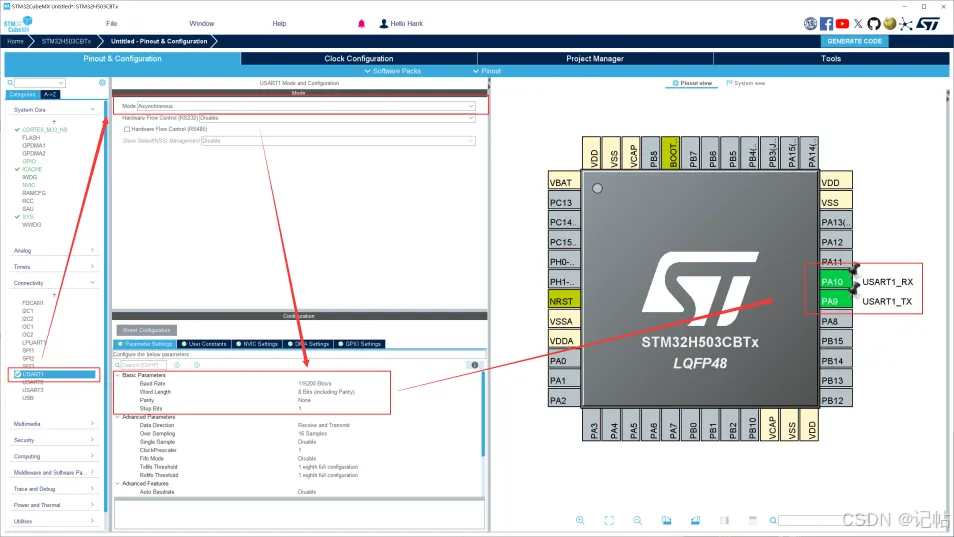Enable Hardware Flow Control (RS485) checkbox
Image resolution: width=954 pixels, height=537 pixels.
click(127, 129)
